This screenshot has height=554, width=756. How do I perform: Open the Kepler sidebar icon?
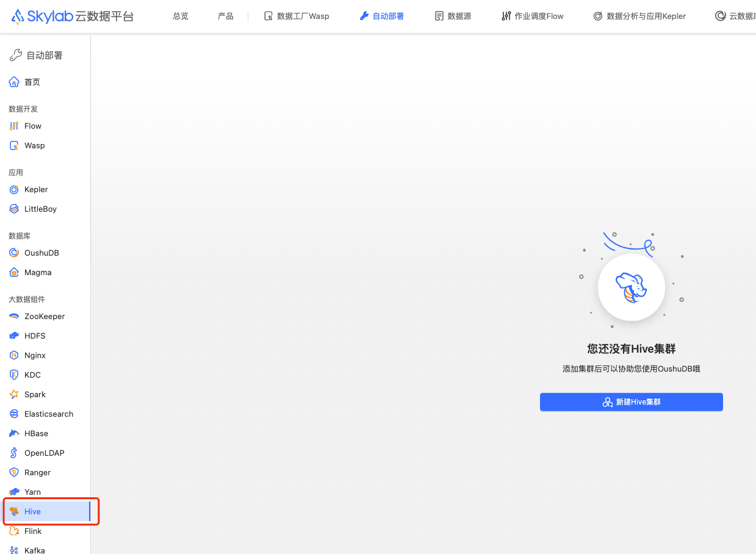(x=14, y=189)
